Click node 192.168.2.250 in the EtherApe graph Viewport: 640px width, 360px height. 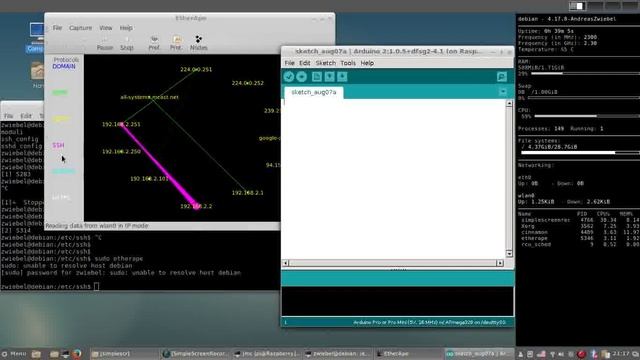[121, 151]
